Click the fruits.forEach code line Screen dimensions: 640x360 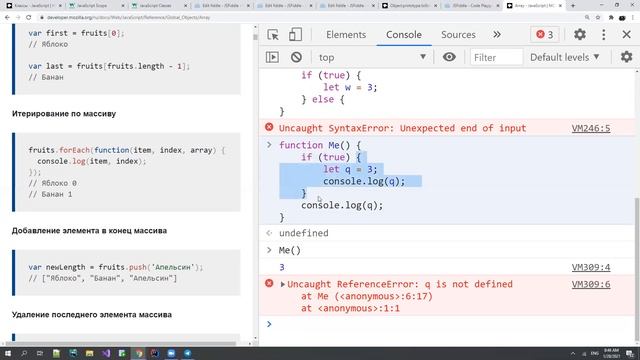tap(127, 150)
